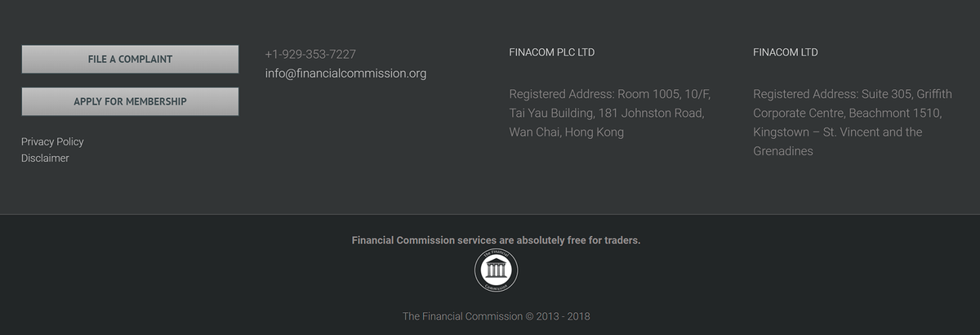Select the FINACOM PLC LTD heading

point(552,52)
